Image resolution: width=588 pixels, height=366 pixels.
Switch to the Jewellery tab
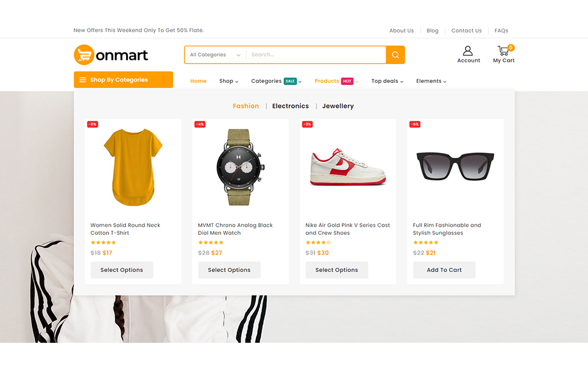338,106
